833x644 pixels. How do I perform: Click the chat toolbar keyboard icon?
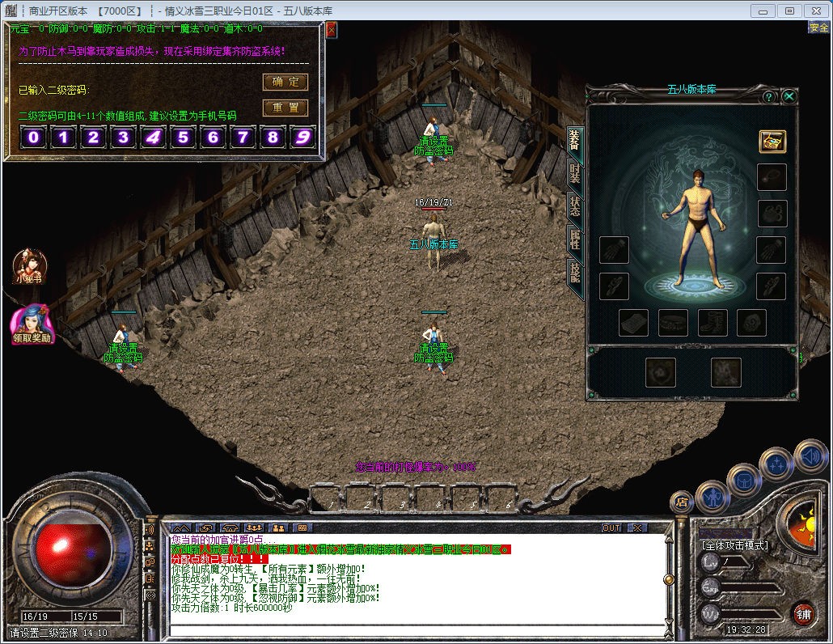(302, 527)
